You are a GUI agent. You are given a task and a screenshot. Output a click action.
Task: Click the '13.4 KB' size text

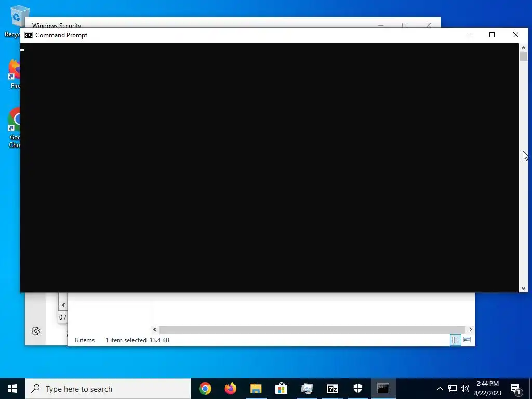(x=159, y=340)
